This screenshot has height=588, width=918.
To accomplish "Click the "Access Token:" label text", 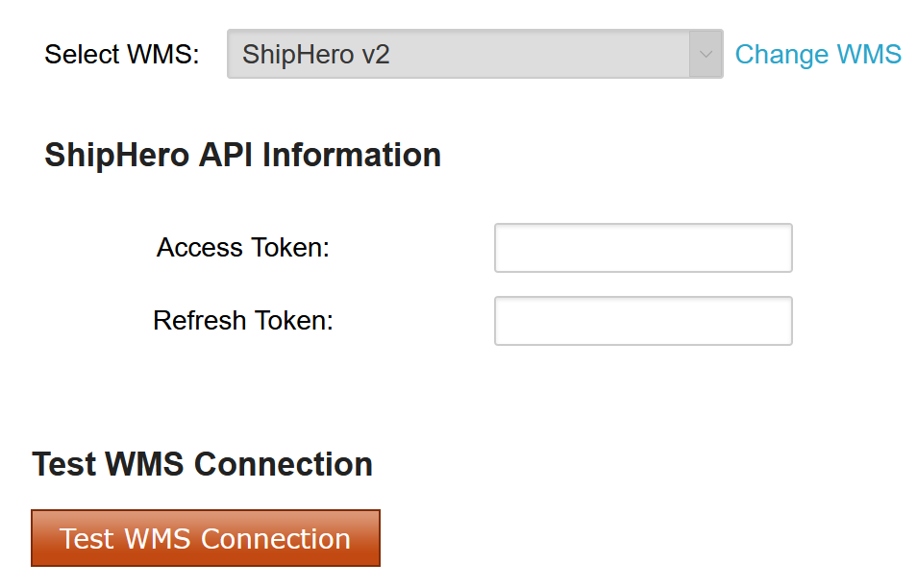I will click(x=243, y=248).
